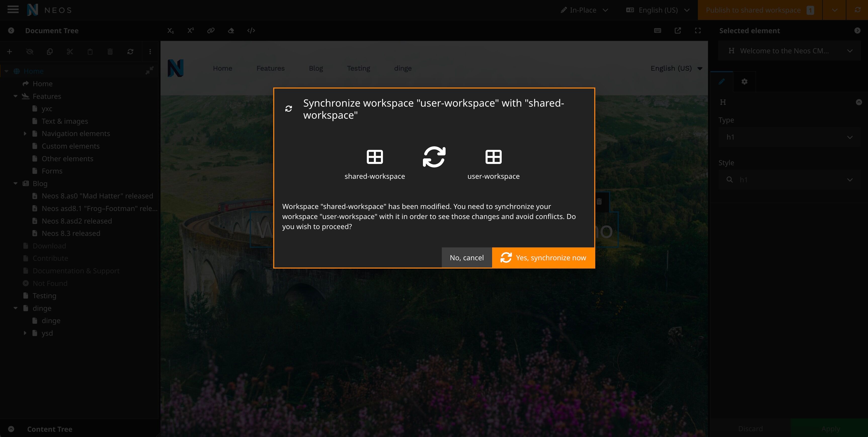Refresh the document tree

[130, 52]
